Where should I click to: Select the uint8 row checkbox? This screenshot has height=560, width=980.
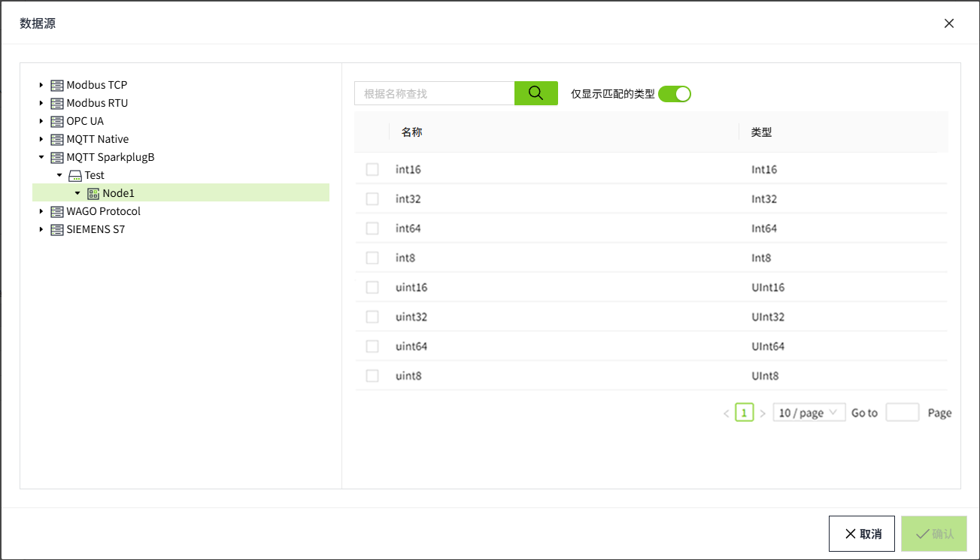(372, 376)
